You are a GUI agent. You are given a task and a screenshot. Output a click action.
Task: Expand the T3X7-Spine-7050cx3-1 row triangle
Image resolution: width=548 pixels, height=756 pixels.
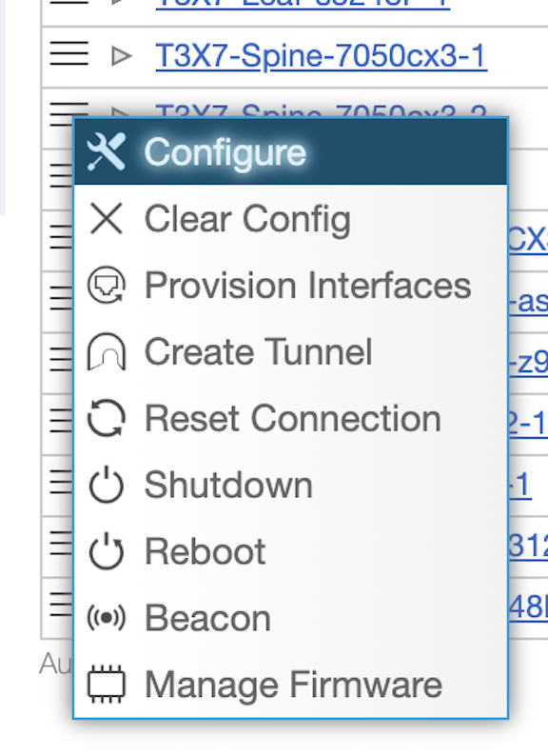coord(121,56)
